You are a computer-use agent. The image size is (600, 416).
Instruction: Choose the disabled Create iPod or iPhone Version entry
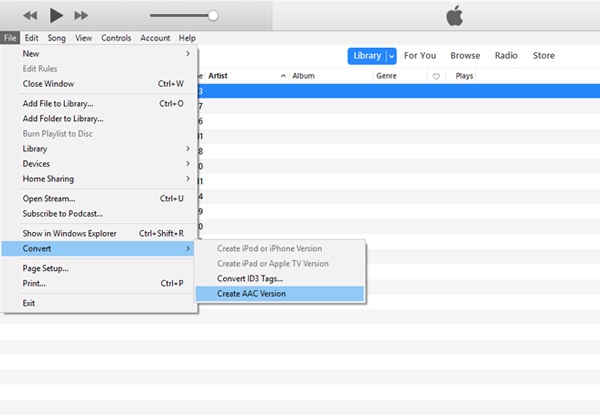click(x=280, y=248)
